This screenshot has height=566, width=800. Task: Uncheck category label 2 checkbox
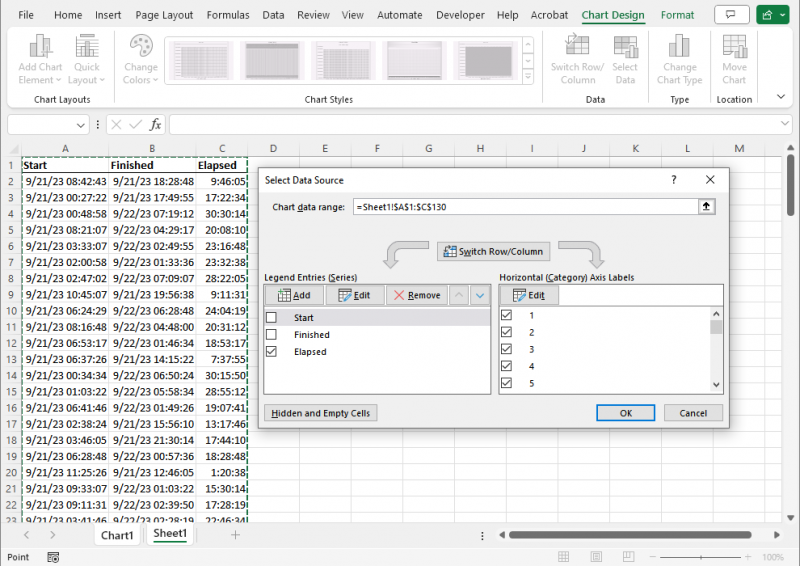(506, 332)
